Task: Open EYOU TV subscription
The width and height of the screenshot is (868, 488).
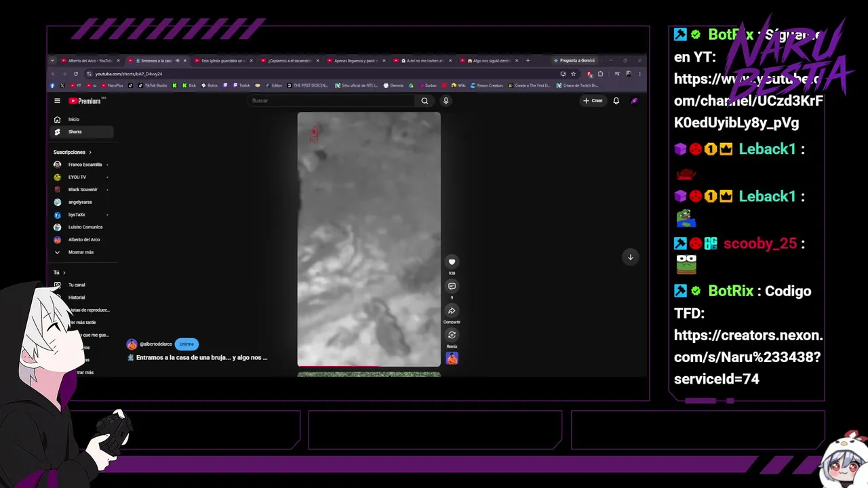Action: pos(83,177)
